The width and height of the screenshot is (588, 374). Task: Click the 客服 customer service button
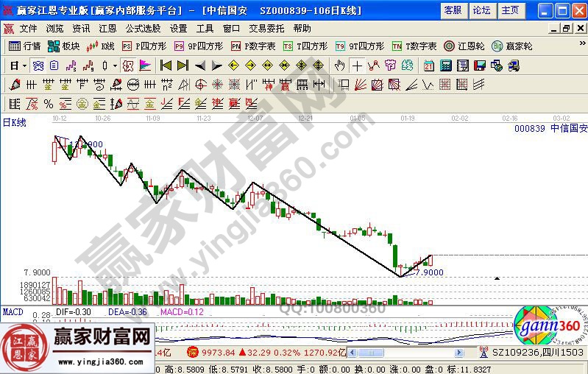coord(453,10)
